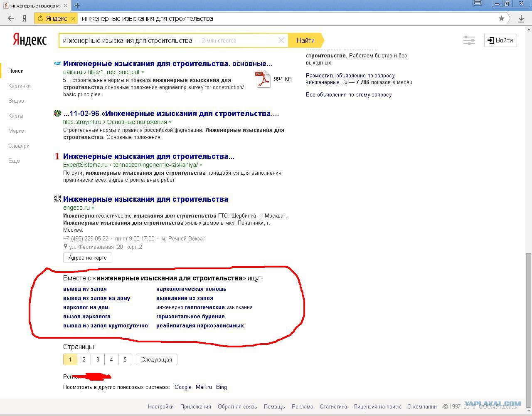Switch to Видео search
Image resolution: width=532 pixels, height=416 pixels.
point(16,101)
